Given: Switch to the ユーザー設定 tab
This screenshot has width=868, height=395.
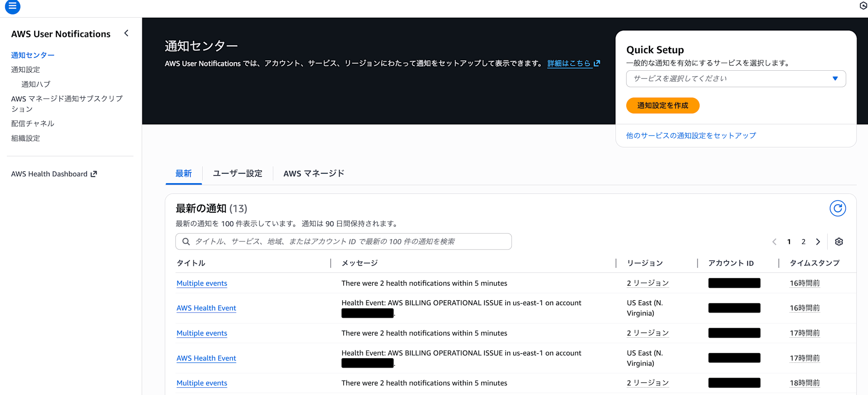Looking at the screenshot, I should [x=237, y=173].
